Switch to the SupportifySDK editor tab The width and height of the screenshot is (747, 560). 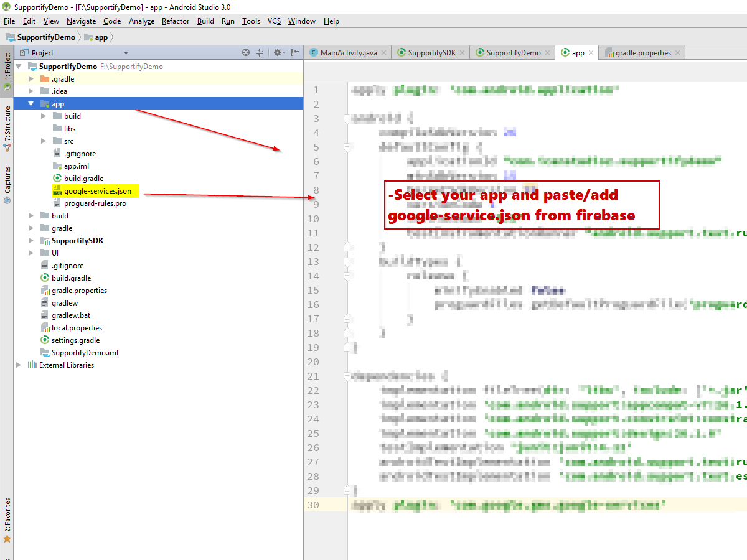coord(431,53)
